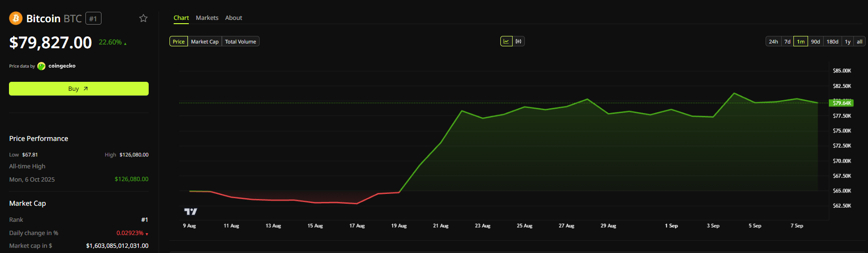Image resolution: width=868 pixels, height=253 pixels.
Task: Click the $79,827.00 price value
Action: pyautogui.click(x=51, y=43)
